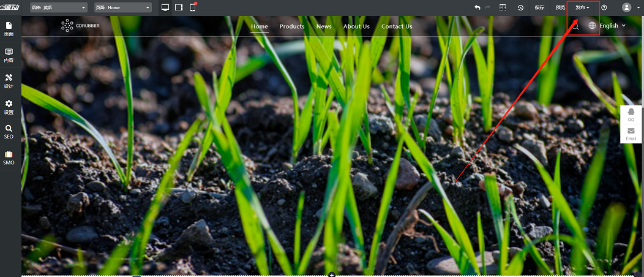The width and height of the screenshot is (644, 277).
Task: Click the 预览 preview button
Action: pyautogui.click(x=560, y=7)
